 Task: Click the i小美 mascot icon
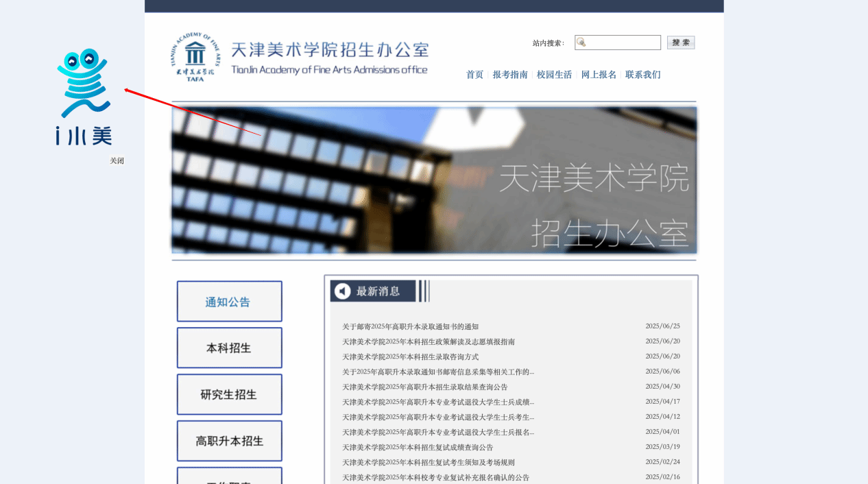83,96
